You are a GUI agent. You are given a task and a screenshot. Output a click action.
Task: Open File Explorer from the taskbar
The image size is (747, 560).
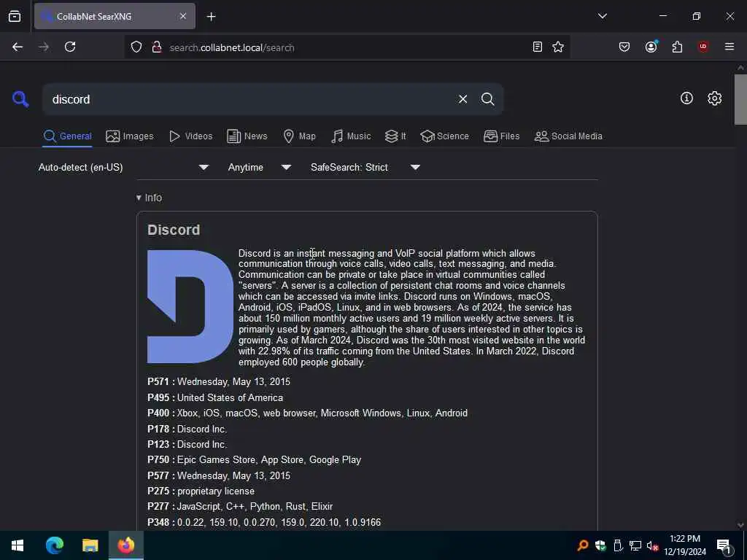tap(90, 545)
